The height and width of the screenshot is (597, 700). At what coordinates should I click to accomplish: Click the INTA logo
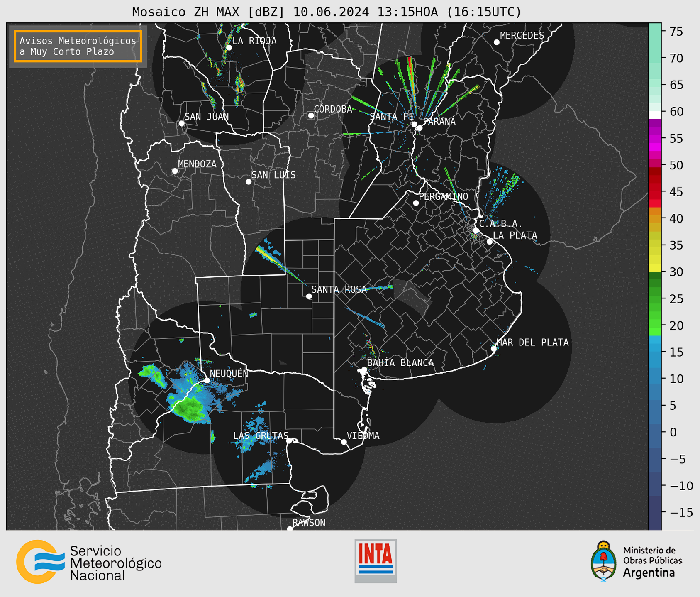coord(376,561)
